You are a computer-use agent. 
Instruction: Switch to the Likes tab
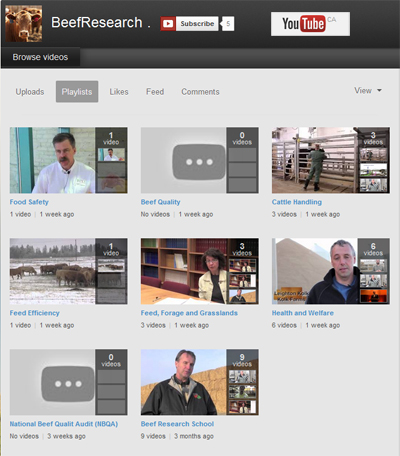pos(119,92)
